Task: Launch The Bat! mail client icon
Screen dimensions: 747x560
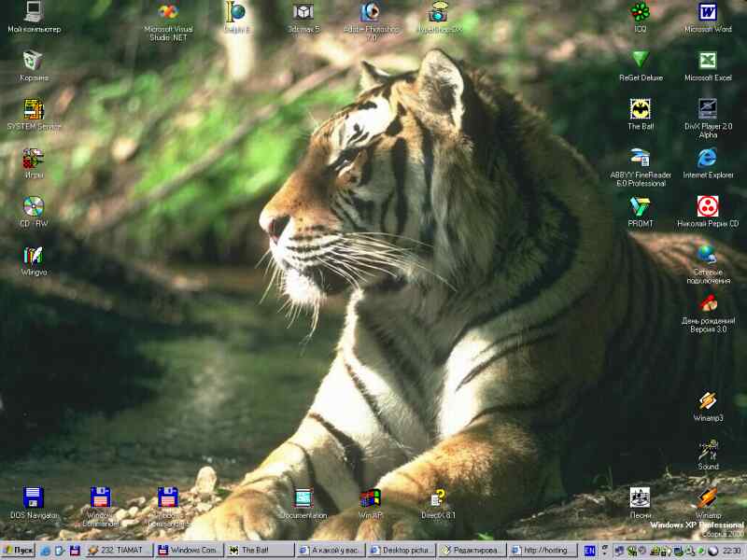Action: tap(640, 109)
